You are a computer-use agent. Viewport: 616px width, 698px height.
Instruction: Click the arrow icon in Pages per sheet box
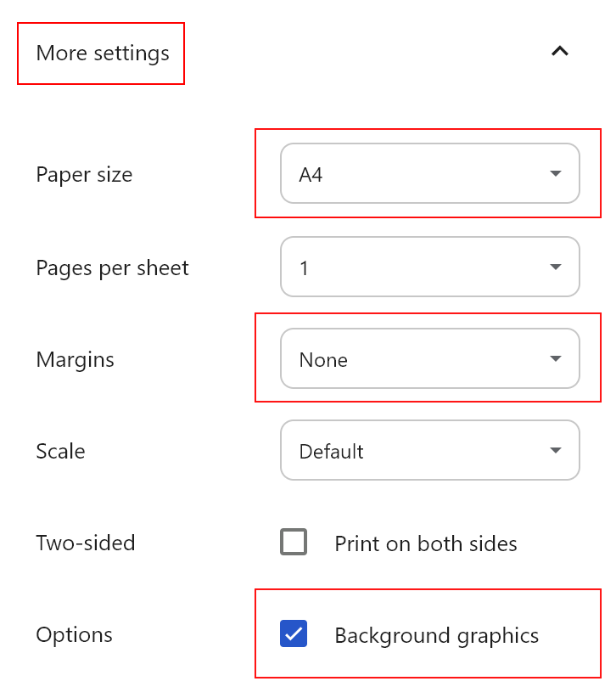556,267
